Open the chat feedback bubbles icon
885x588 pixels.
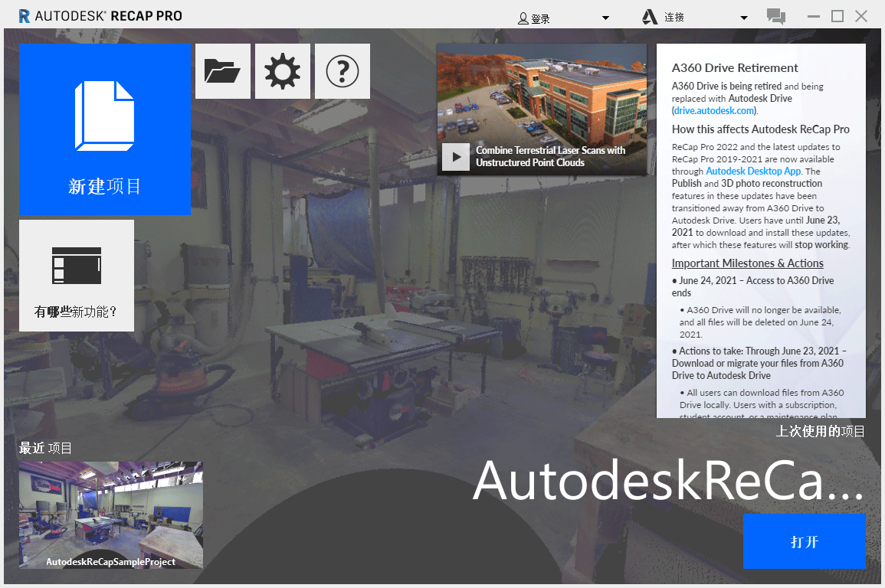[x=776, y=16]
